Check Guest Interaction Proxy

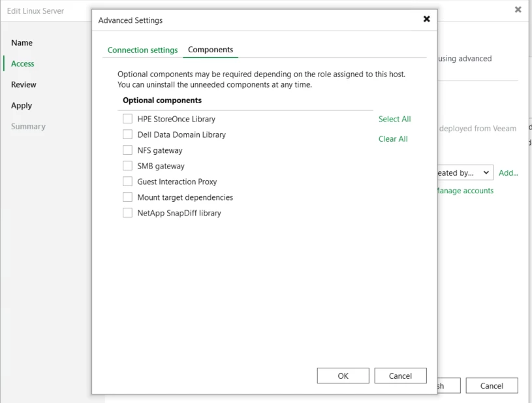127,182
